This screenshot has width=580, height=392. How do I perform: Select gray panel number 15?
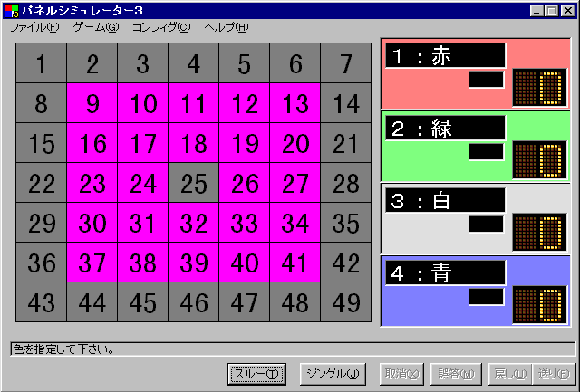point(41,143)
